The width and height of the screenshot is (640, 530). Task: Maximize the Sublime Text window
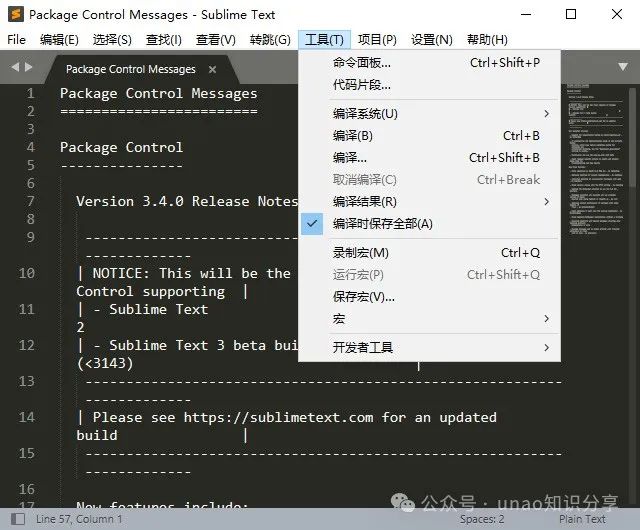tap(571, 15)
